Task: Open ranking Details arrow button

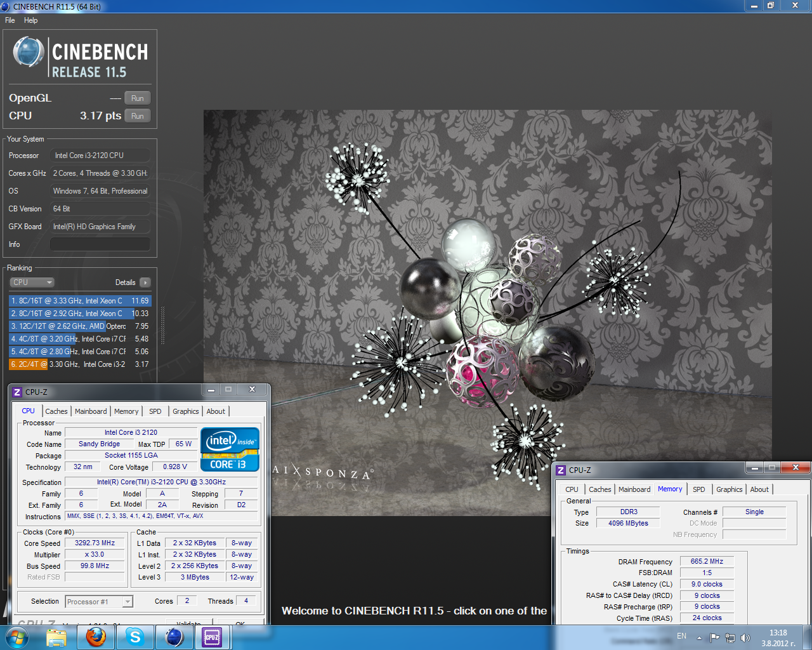Action: click(145, 282)
